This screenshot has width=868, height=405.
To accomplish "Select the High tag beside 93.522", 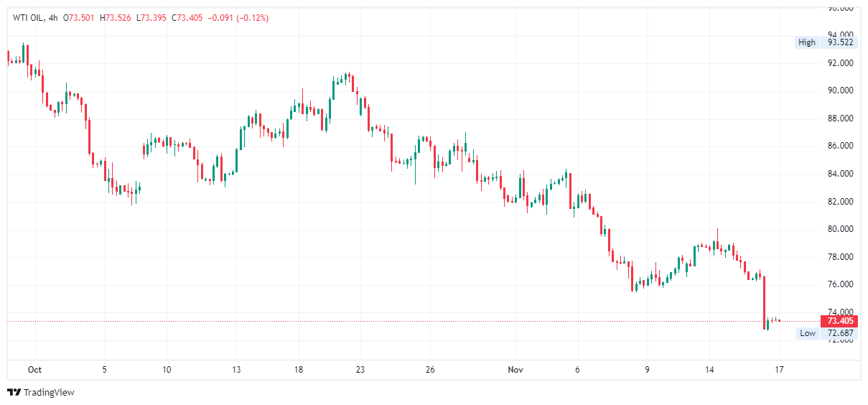I will tap(807, 42).
